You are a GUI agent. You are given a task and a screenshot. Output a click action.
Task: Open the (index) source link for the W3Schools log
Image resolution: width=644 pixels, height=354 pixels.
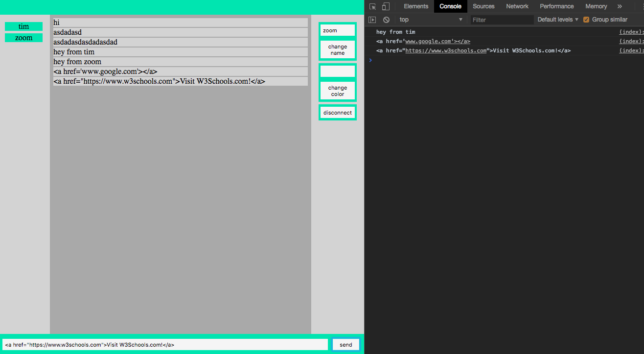(631, 50)
